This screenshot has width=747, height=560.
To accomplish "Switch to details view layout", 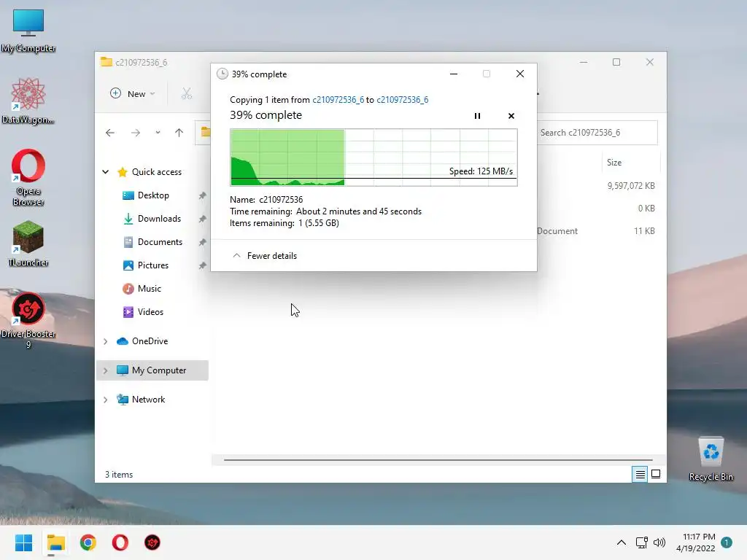I will (640, 474).
